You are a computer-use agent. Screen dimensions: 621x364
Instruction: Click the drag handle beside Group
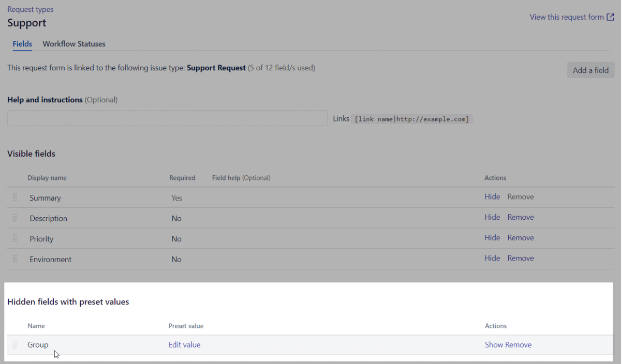(14, 344)
